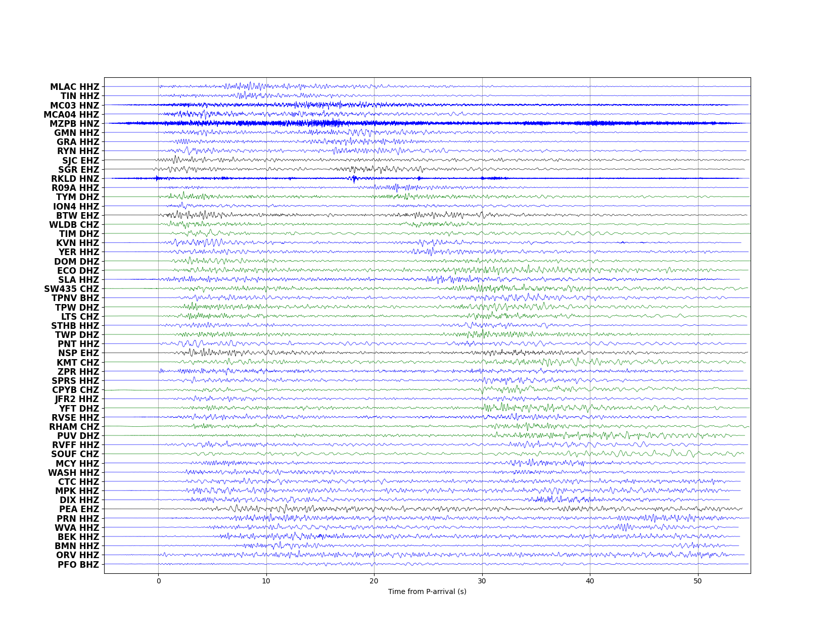Select the PFO BHZ station label
834x644 pixels.
[78, 565]
